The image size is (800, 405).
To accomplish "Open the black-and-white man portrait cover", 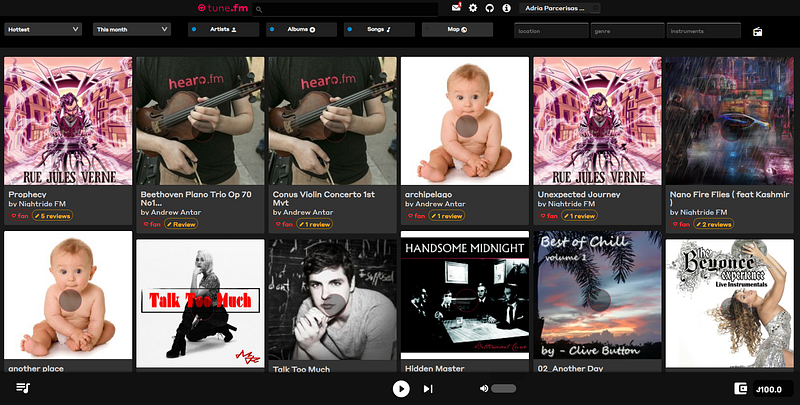I will [333, 300].
